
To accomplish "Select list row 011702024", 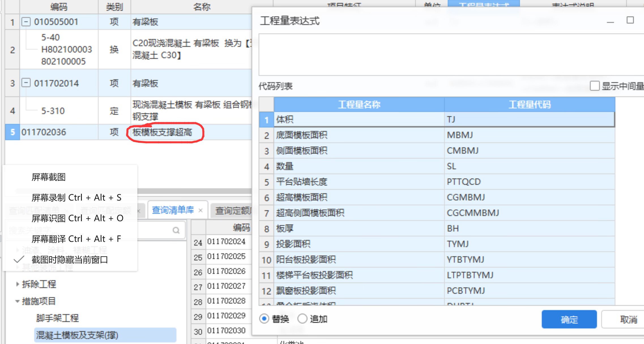I will coord(221,242).
